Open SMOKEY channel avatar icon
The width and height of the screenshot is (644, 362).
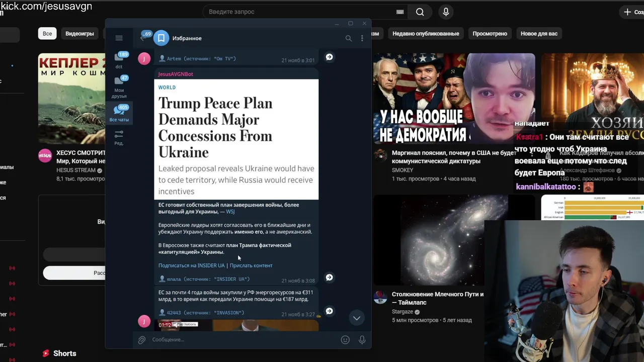[380, 156]
